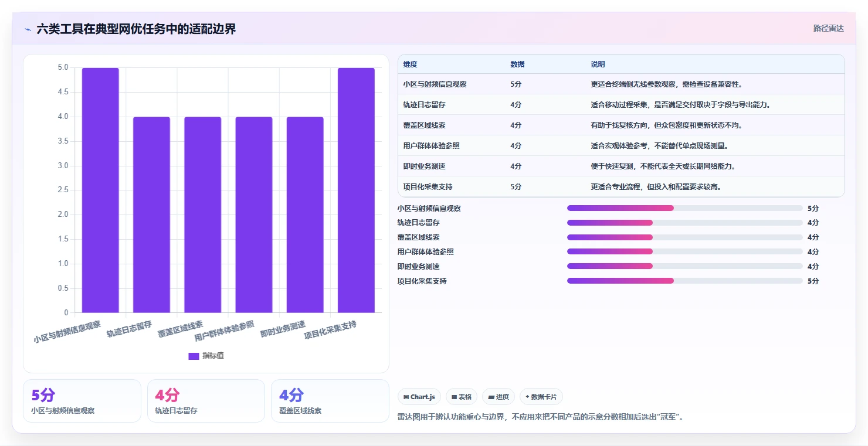Screen dimensions: 868x446
Task: Open the 4分 card for 轨迹日志留存
Action: pos(206,401)
